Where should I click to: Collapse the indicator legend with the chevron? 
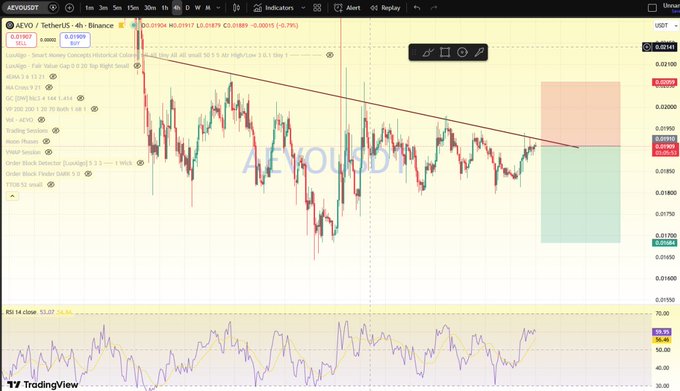[x=12, y=196]
